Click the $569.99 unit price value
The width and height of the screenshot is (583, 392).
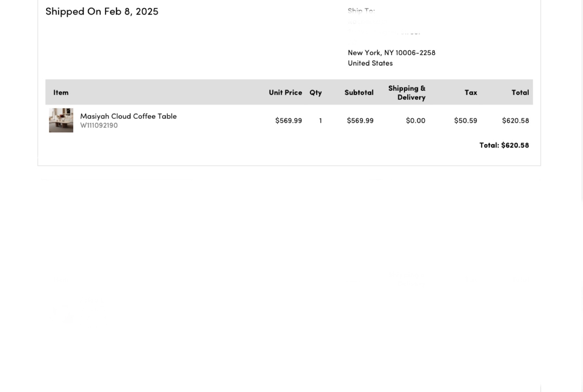(x=289, y=120)
